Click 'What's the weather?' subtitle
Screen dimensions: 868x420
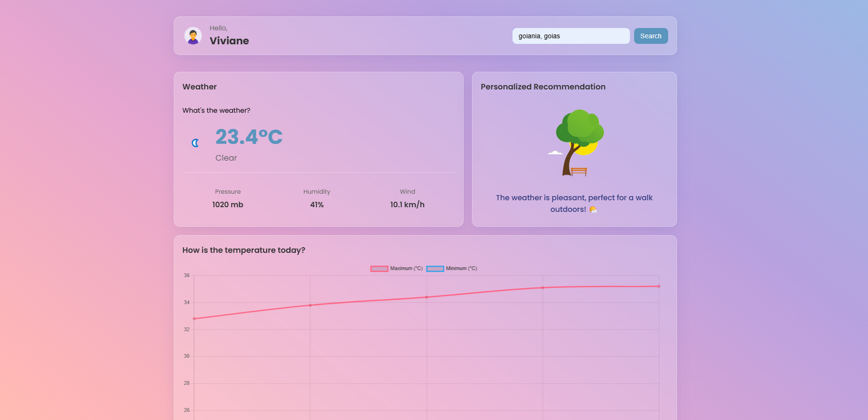coord(216,111)
